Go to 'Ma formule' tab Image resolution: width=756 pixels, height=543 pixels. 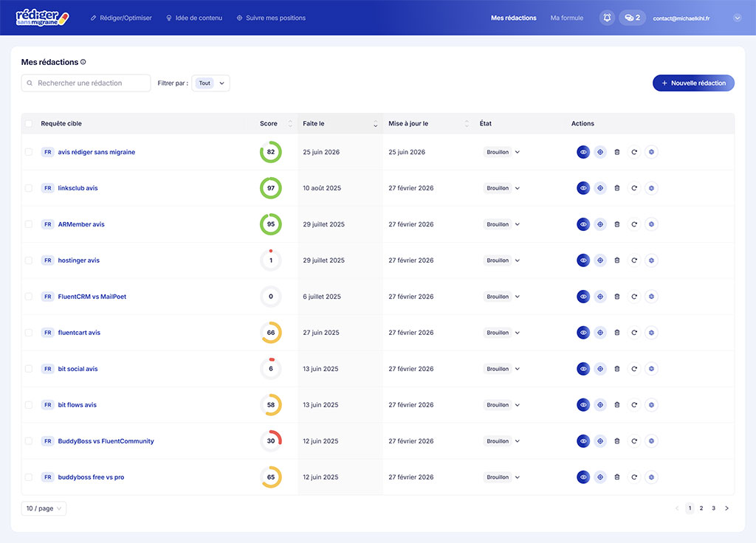(566, 18)
